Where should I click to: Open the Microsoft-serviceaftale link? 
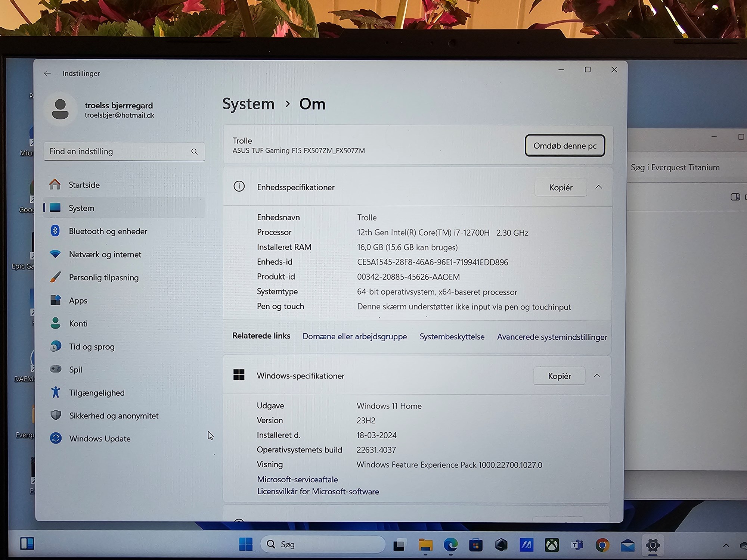297,479
